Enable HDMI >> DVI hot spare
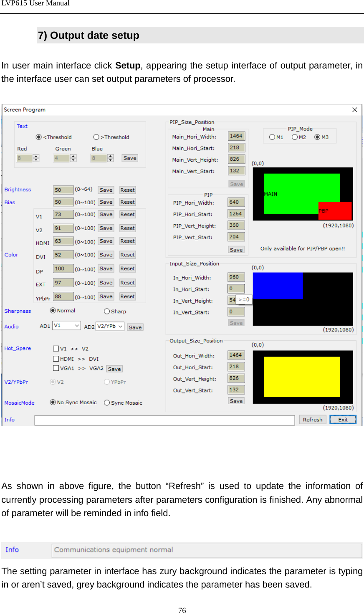This screenshot has height=613, width=364. (56, 359)
